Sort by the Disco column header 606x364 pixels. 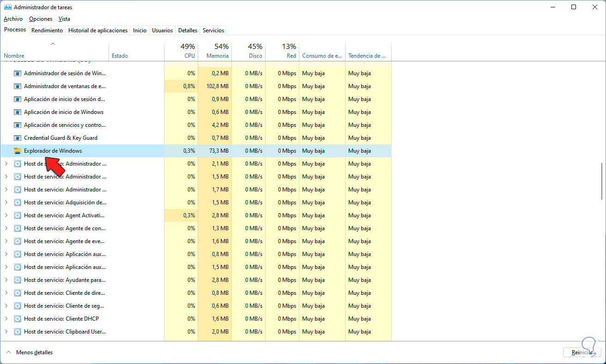pyautogui.click(x=248, y=51)
